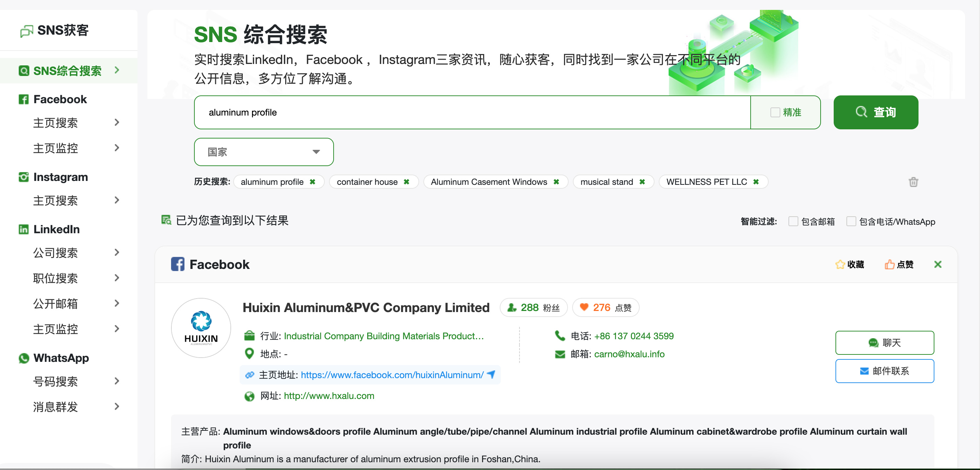Image resolution: width=980 pixels, height=470 pixels.
Task: Open the 国家 country dropdown
Action: (264, 152)
